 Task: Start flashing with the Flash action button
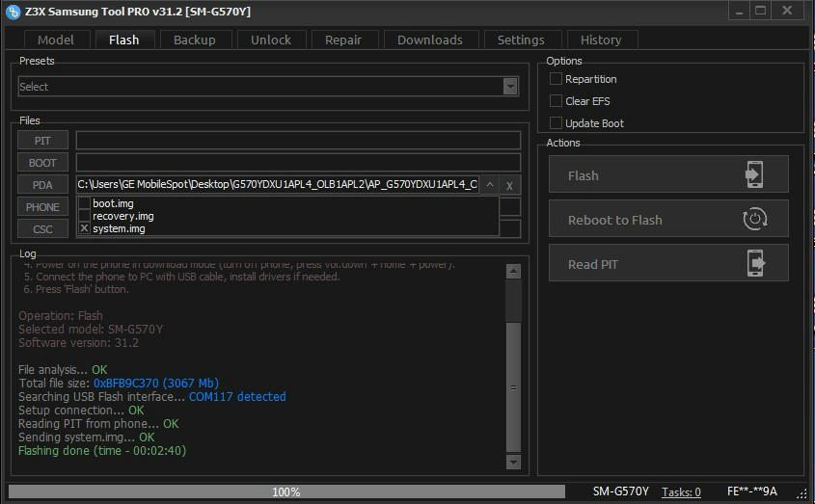tap(668, 174)
